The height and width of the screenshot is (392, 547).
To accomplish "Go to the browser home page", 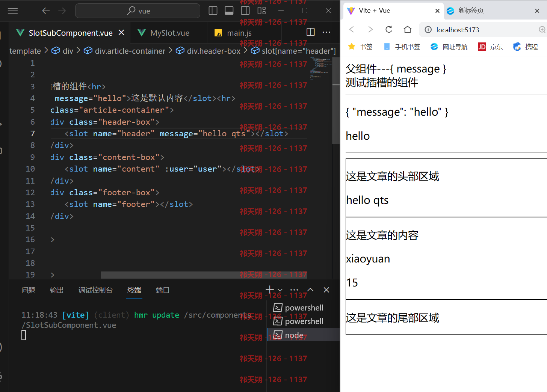I will pyautogui.click(x=408, y=29).
